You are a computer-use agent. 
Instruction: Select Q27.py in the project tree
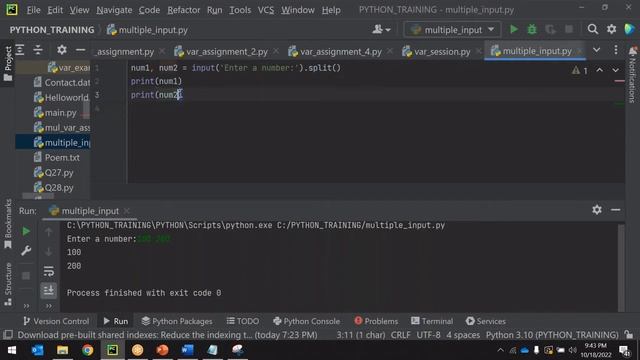[x=54, y=173]
